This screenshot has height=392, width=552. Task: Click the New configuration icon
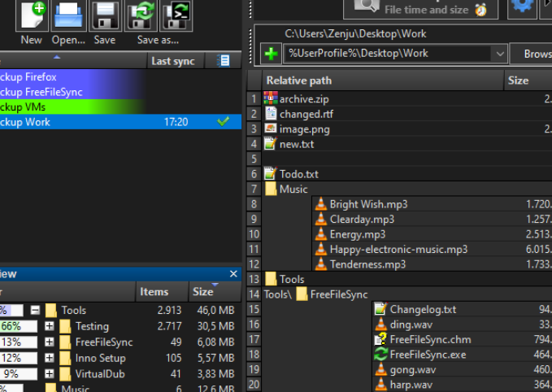coord(32,15)
